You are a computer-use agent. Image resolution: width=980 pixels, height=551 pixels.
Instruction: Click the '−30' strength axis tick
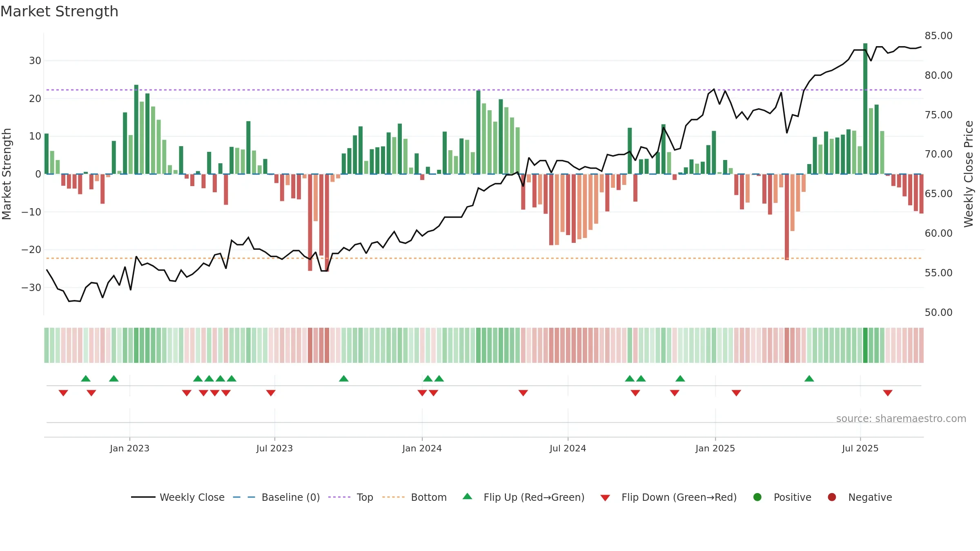click(31, 288)
